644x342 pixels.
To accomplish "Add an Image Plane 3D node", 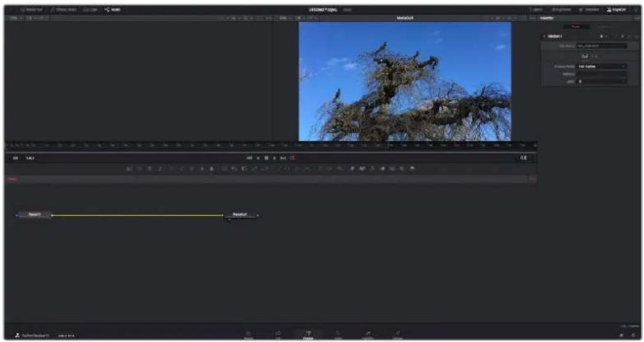I will [352, 169].
